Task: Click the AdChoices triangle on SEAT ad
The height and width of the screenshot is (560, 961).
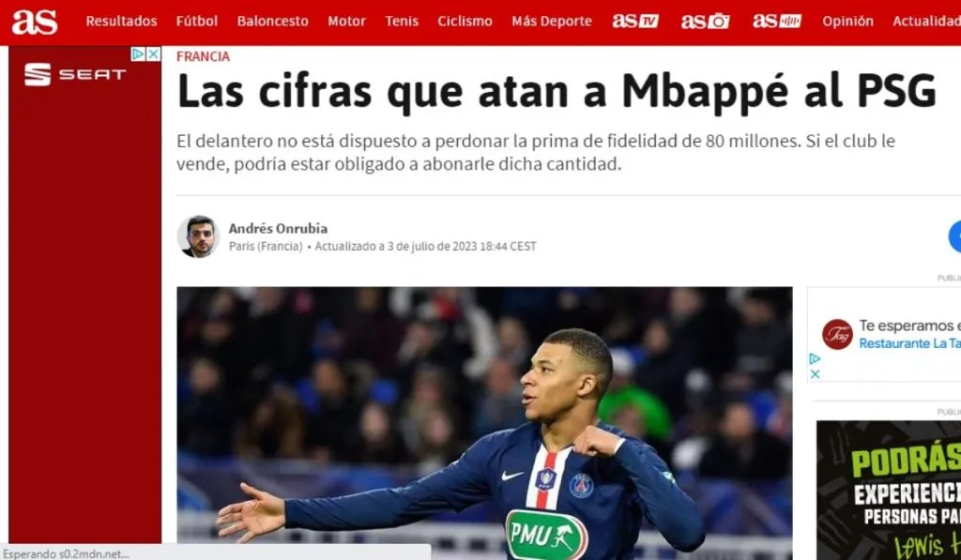Action: click(139, 54)
